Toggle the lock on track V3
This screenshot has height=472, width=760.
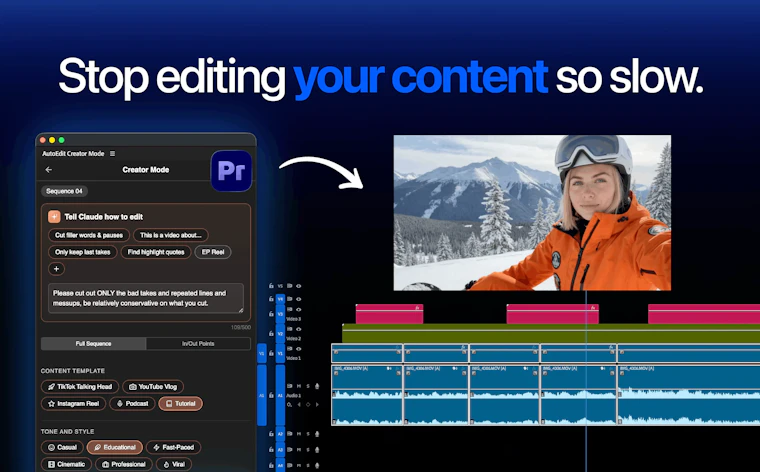(x=271, y=314)
